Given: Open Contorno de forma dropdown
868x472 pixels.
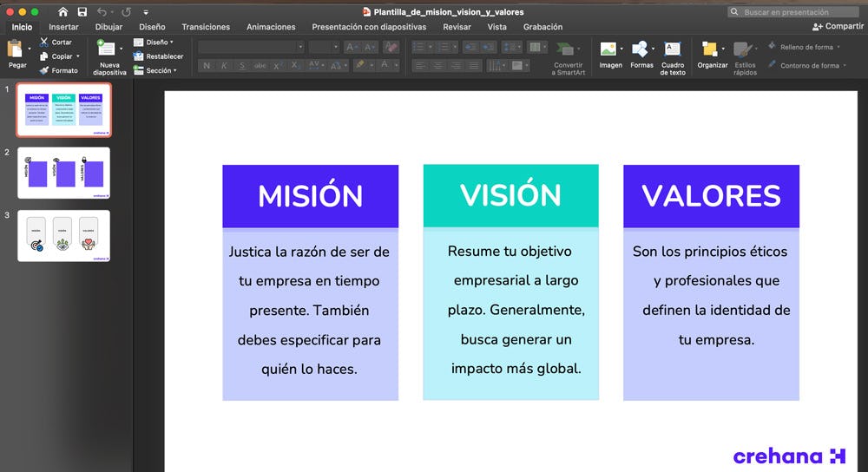Looking at the screenshot, I should point(807,65).
